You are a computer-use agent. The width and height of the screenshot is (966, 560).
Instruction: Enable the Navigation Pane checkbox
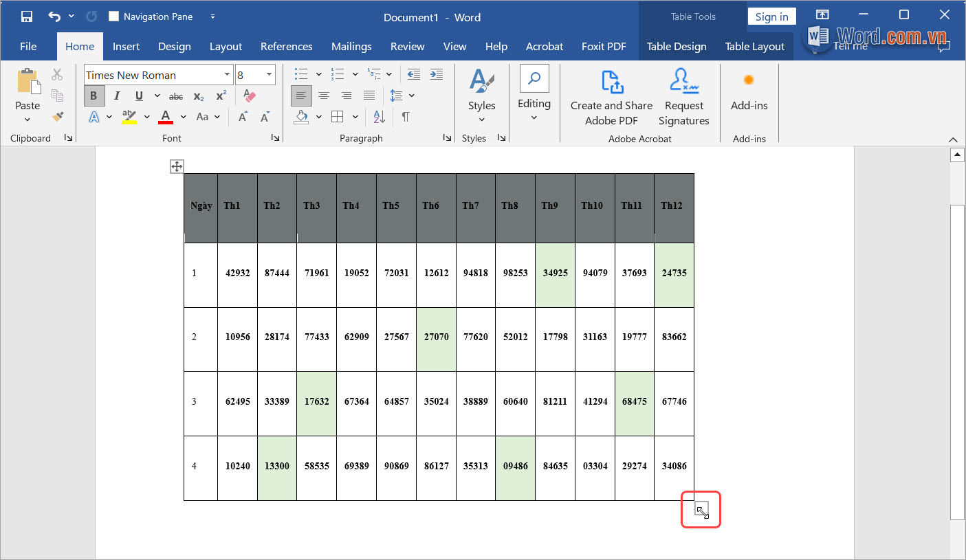[x=114, y=16]
